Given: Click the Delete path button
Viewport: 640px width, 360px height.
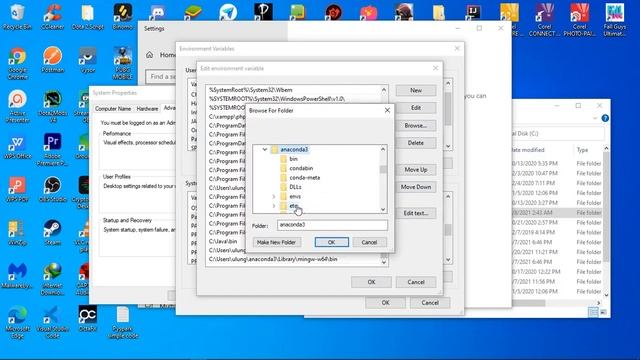Looking at the screenshot, I should pos(416,143).
